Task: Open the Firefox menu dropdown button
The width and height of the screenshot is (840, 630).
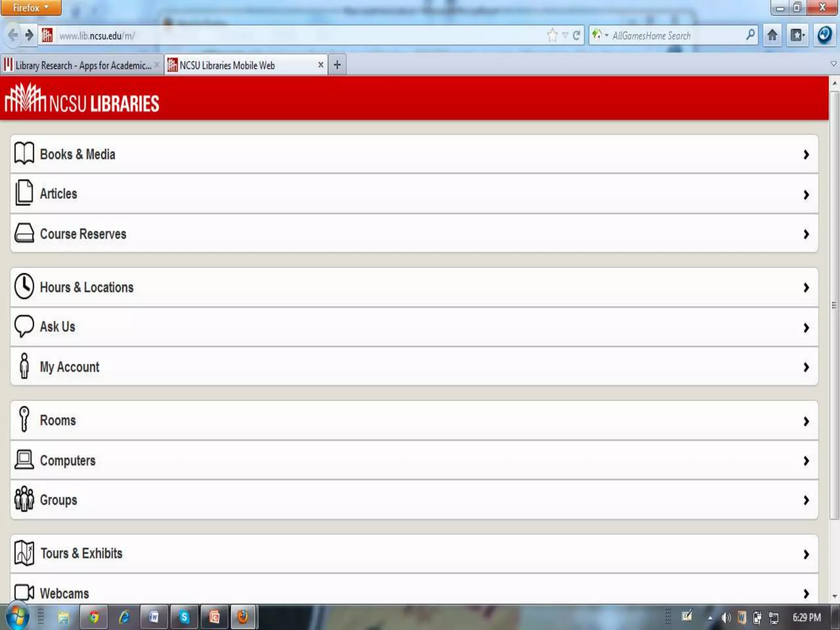Action: pos(31,7)
